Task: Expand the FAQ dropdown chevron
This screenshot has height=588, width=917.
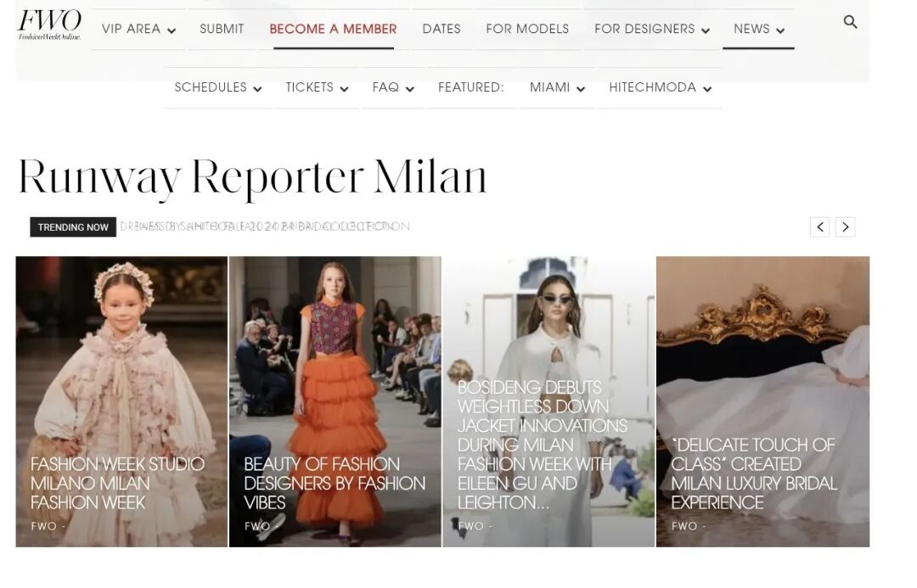Action: (409, 89)
